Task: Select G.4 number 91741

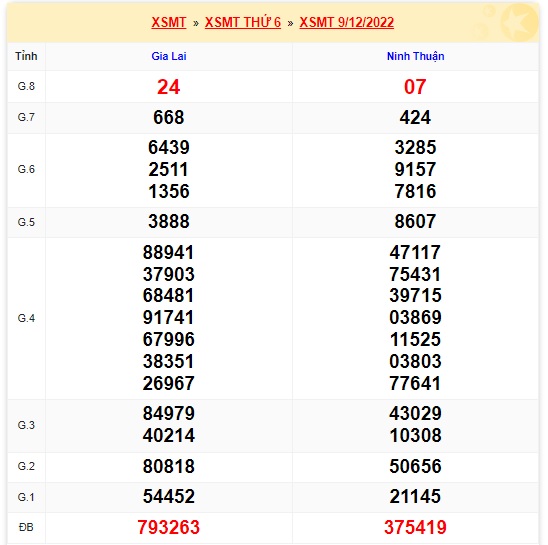Action: 168,318
